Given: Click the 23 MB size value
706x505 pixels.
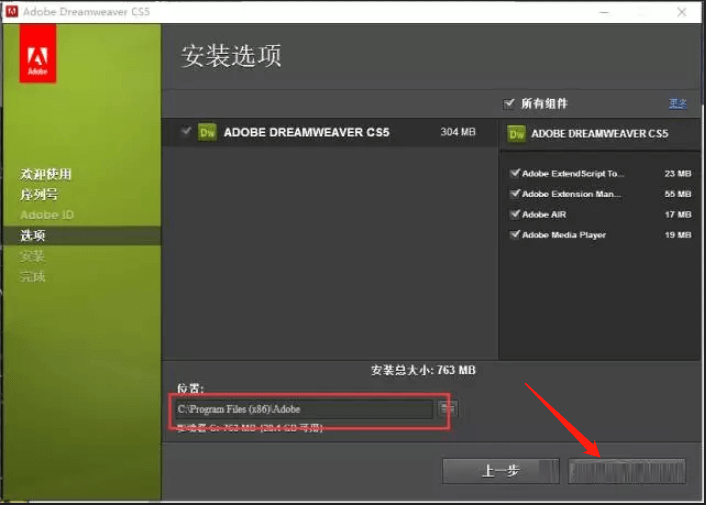Looking at the screenshot, I should (678, 174).
